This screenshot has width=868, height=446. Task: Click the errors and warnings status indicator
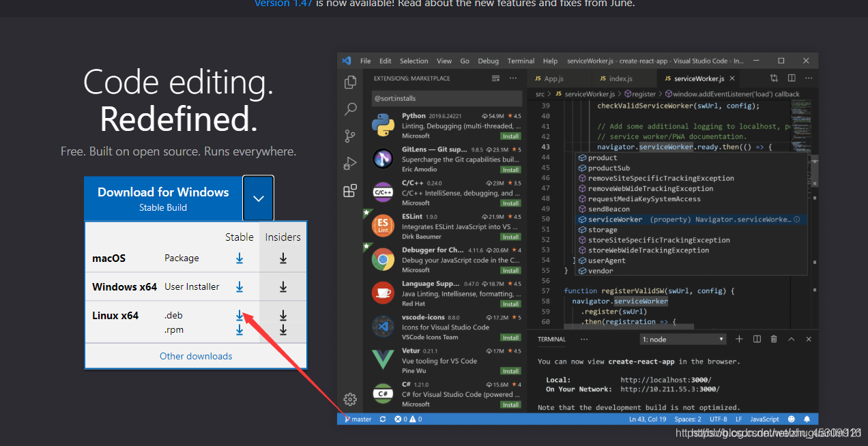(x=408, y=419)
